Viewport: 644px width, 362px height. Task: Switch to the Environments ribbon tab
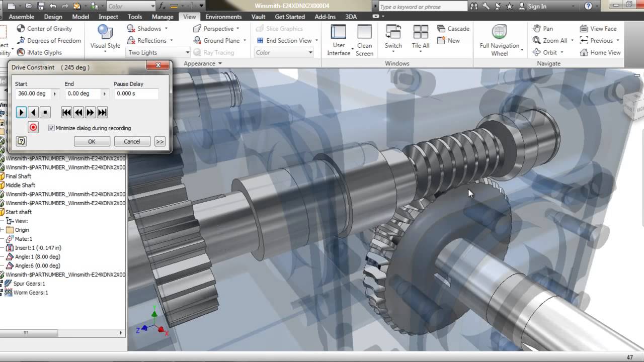pos(223,17)
